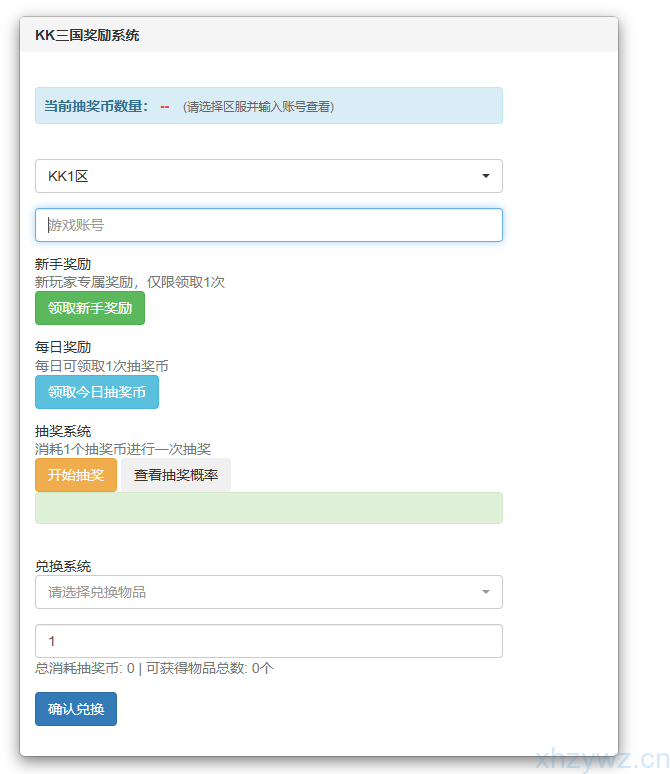This screenshot has width=670, height=774.
Task: View odds via 查看抽奖概率 button
Action: [176, 475]
